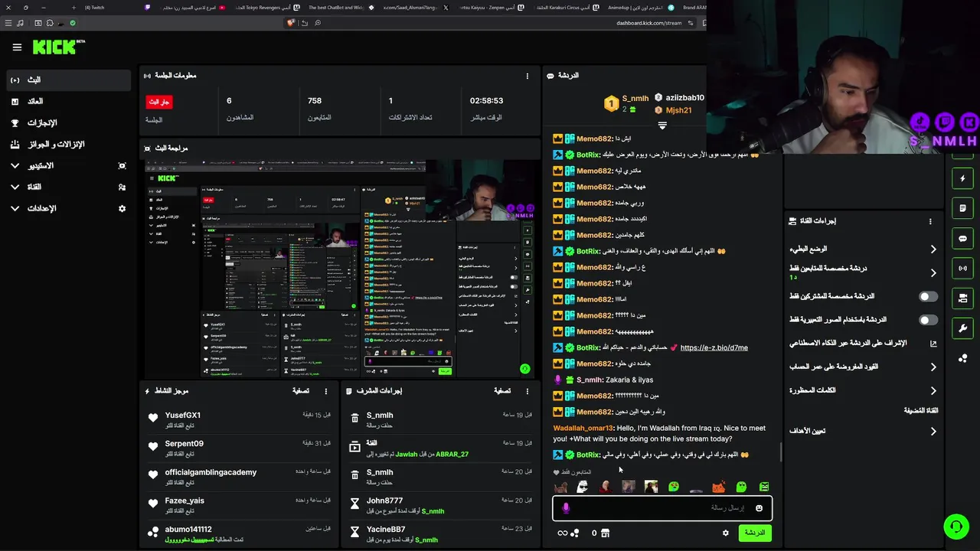Collapse the pinned gifters arrow under S_nmlh
The width and height of the screenshot is (980, 551).
(x=662, y=126)
